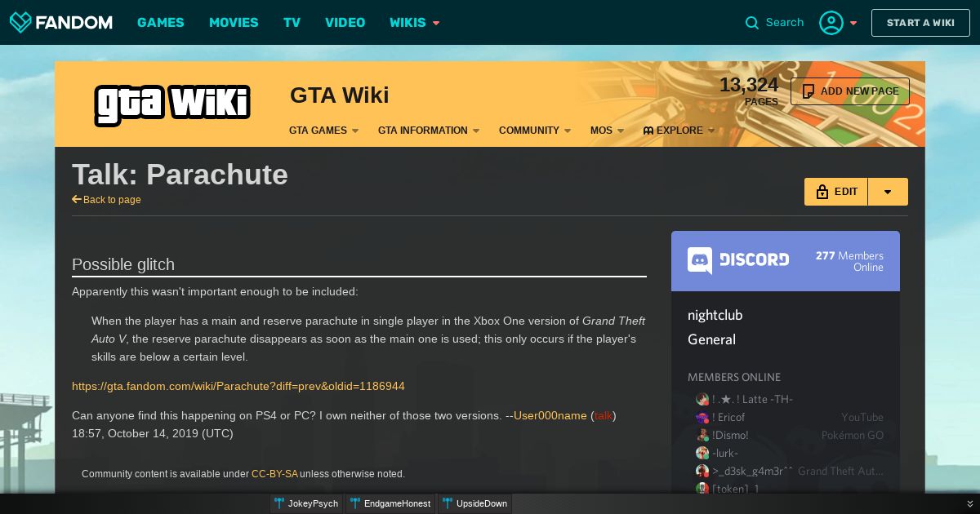This screenshot has height=514, width=980.
Task: Click the Start a Wiki button
Action: tap(920, 23)
